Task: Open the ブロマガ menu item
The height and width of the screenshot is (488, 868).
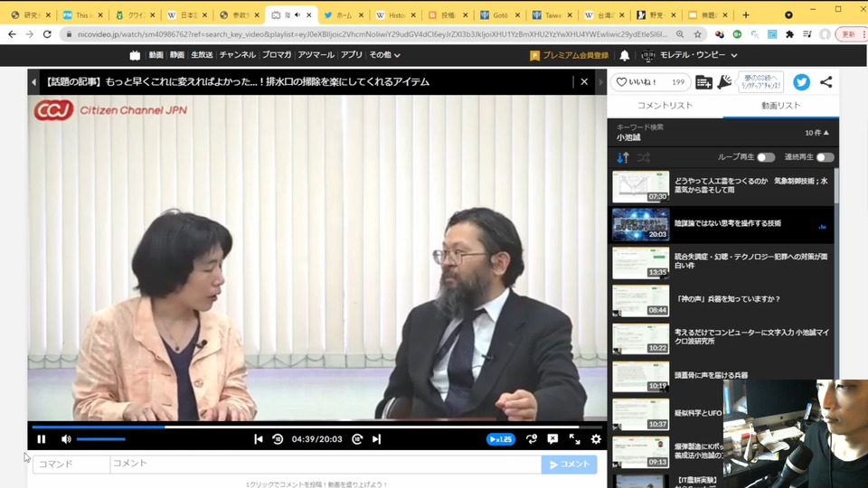Action: (x=277, y=55)
